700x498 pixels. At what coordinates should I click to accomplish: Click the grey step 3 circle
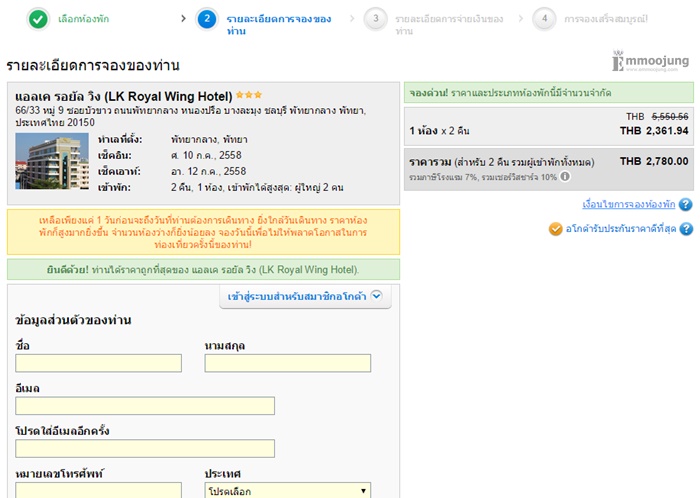pyautogui.click(x=375, y=19)
